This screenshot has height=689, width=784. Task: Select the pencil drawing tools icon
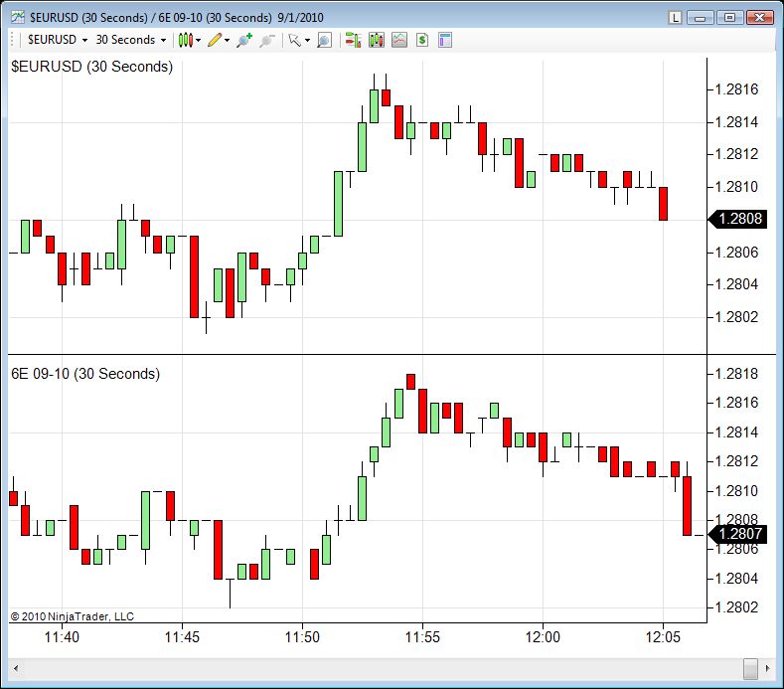tap(215, 40)
